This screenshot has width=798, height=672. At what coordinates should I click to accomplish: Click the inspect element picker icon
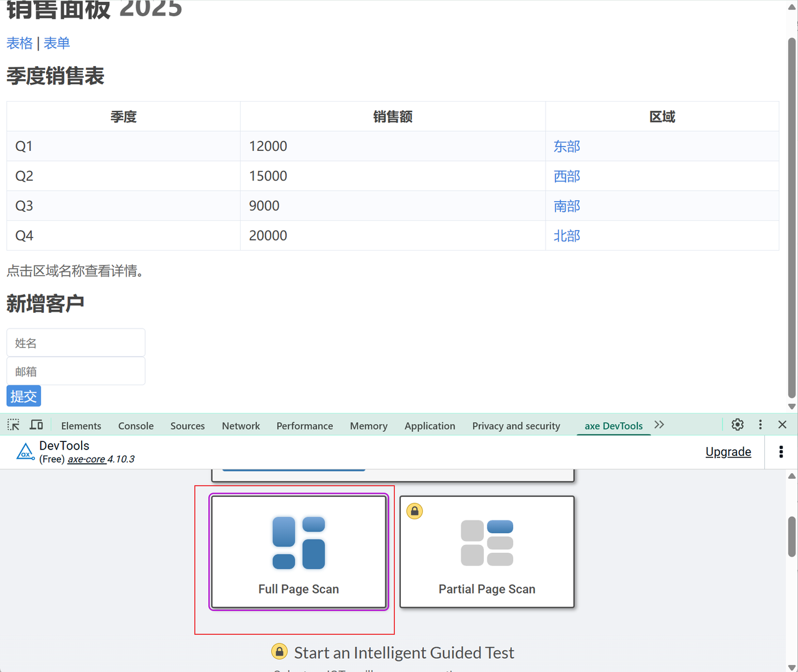point(14,425)
